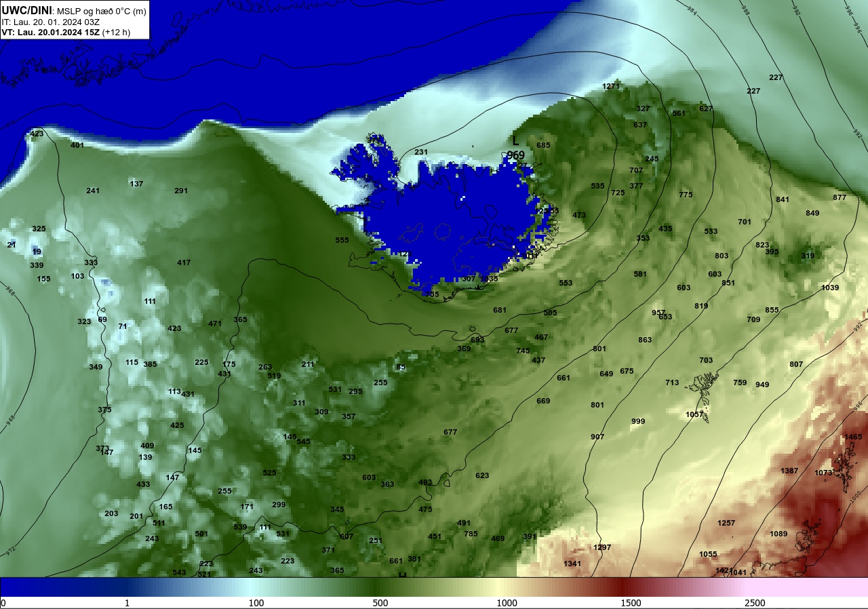868x609 pixels.
Task: Click the 1039 height value
Action: (830, 288)
